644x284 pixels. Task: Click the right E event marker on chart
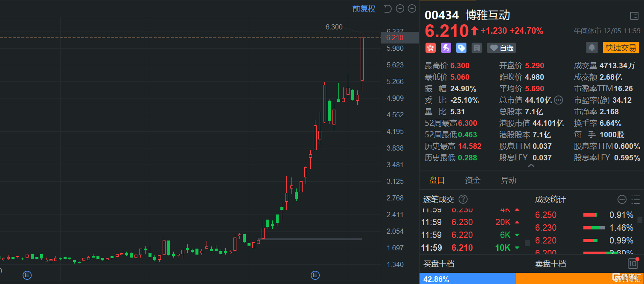click(x=315, y=275)
